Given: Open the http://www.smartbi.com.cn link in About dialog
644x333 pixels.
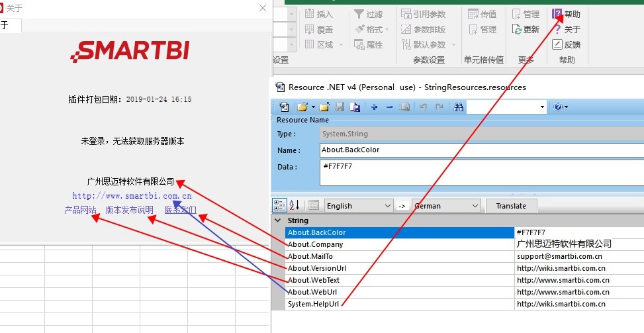Looking at the screenshot, I should [x=132, y=195].
